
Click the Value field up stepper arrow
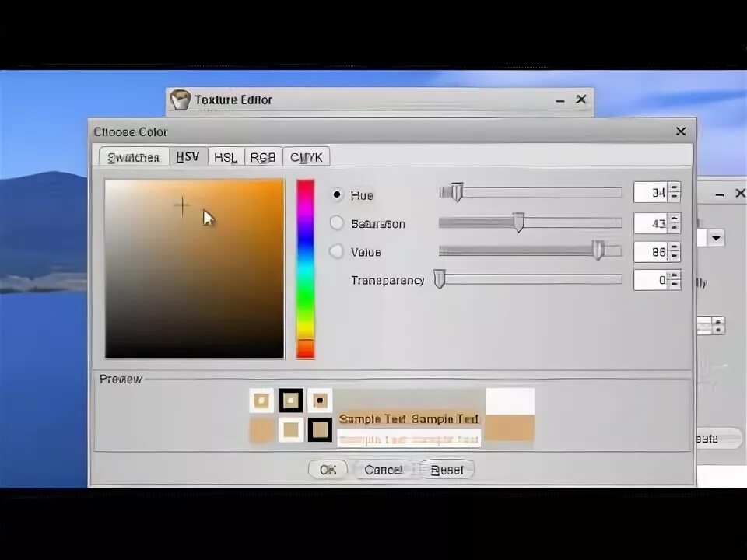pos(674,248)
